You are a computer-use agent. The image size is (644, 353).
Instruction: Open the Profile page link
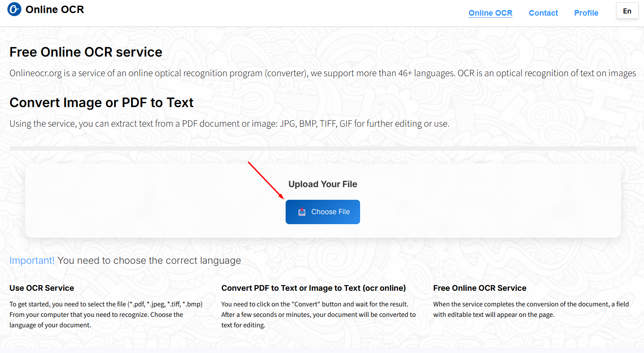pyautogui.click(x=586, y=13)
